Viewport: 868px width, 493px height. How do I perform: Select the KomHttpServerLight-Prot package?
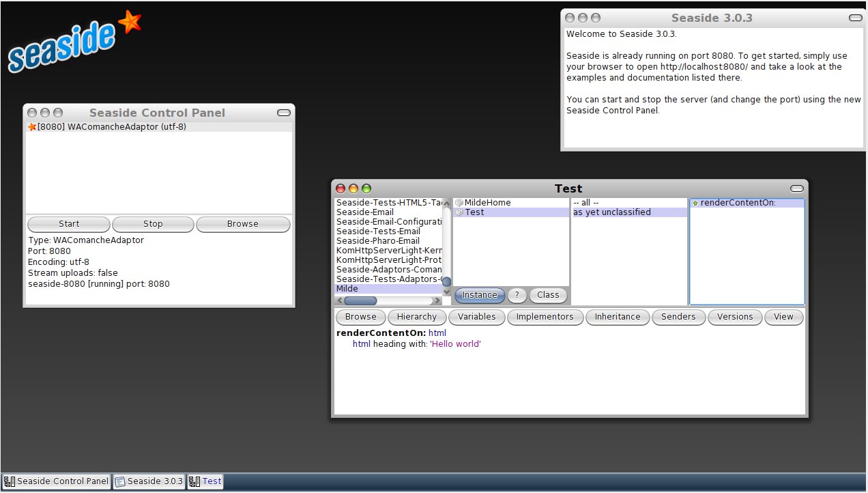coord(388,260)
